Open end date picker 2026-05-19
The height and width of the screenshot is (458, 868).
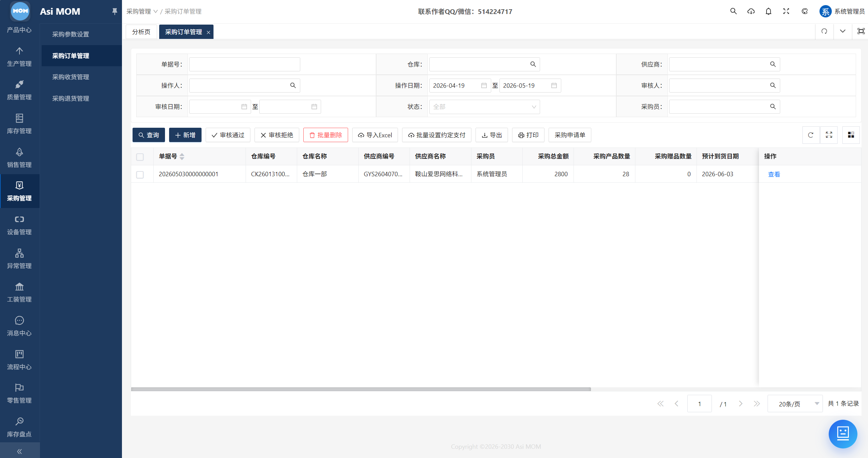click(530, 85)
